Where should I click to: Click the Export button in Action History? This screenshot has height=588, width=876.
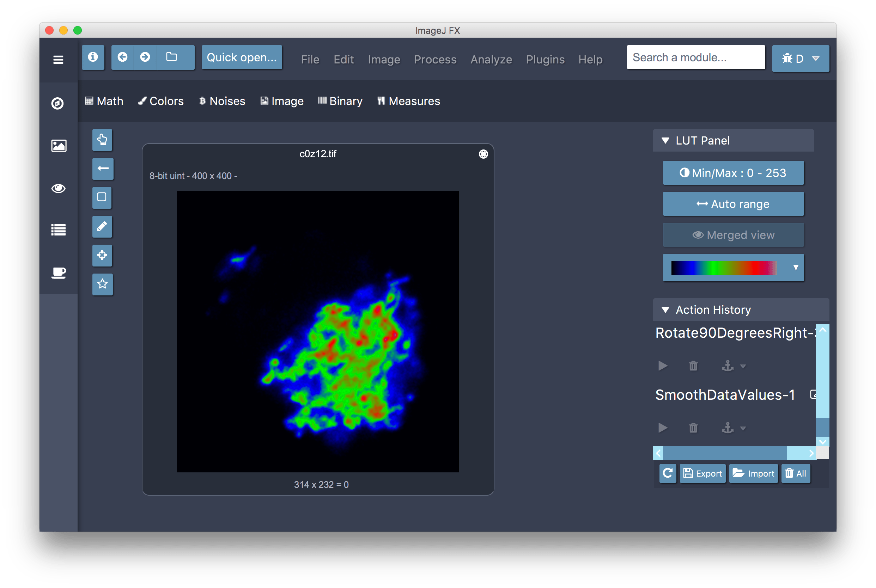(x=702, y=473)
